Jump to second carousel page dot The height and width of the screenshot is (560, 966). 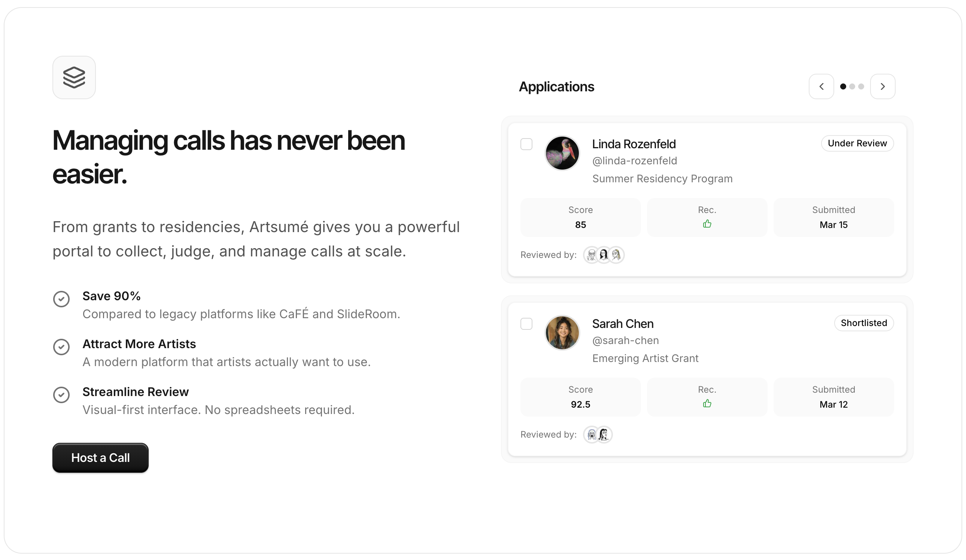point(852,86)
